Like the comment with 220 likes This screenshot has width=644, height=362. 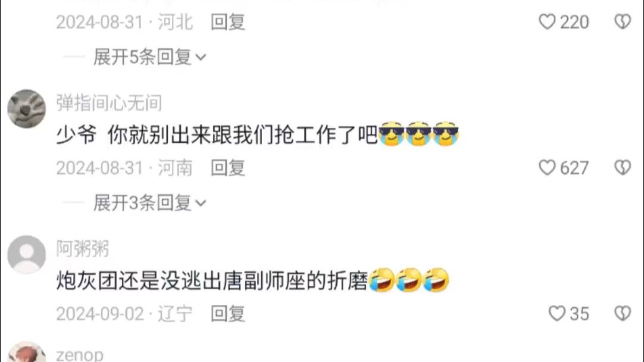pyautogui.click(x=547, y=22)
